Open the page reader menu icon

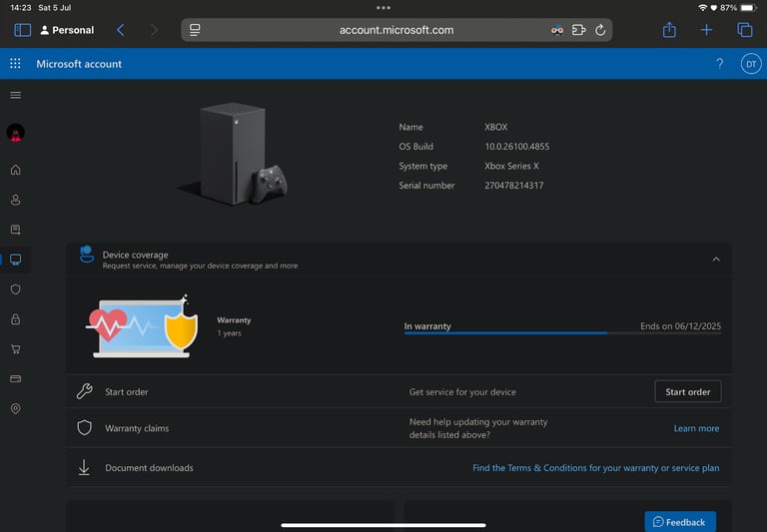(195, 30)
